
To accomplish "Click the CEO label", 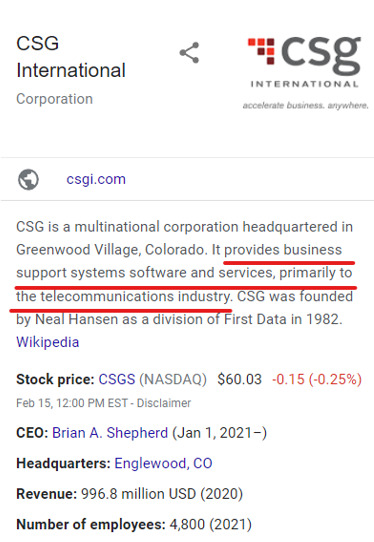I will pos(32,433).
